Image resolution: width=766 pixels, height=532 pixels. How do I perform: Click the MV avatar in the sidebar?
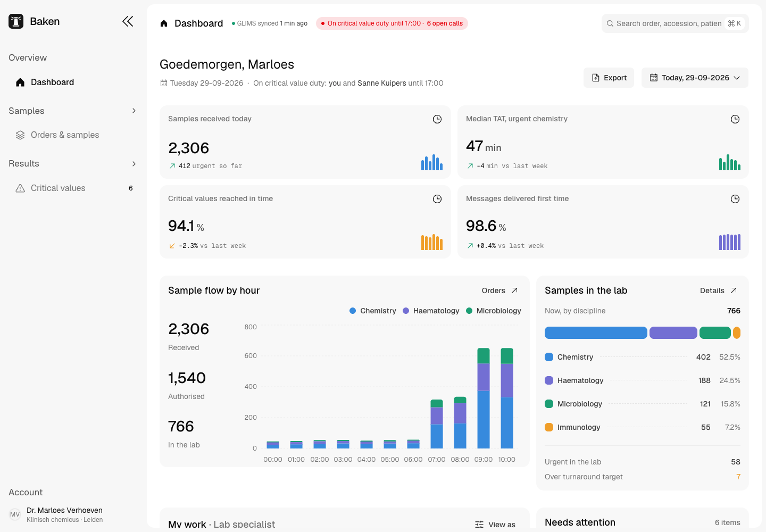coord(15,514)
